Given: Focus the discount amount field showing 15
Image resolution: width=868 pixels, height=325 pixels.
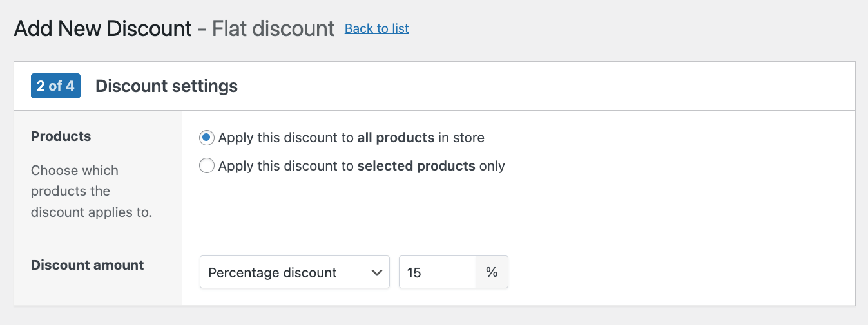Looking at the screenshot, I should pos(437,272).
